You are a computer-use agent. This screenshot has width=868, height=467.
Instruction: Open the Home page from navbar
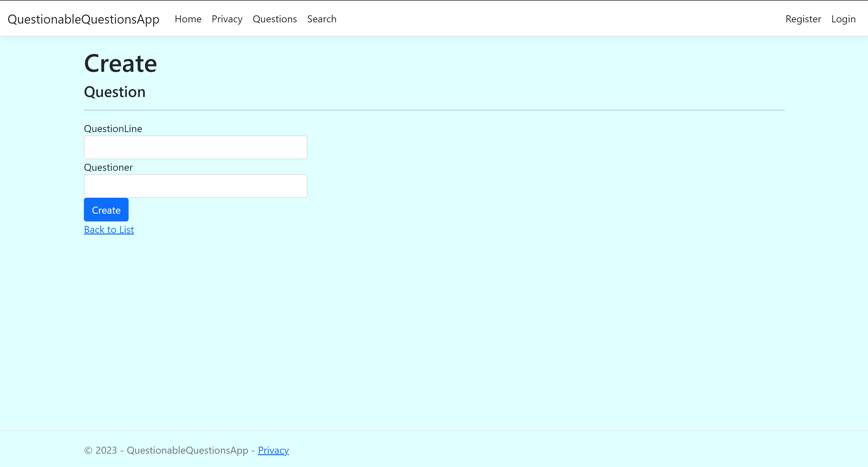click(188, 19)
